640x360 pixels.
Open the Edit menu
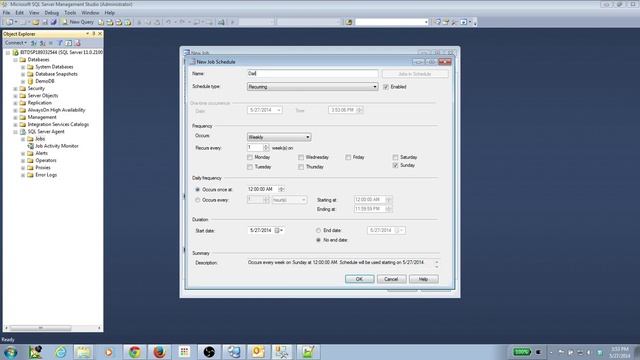pyautogui.click(x=19, y=13)
